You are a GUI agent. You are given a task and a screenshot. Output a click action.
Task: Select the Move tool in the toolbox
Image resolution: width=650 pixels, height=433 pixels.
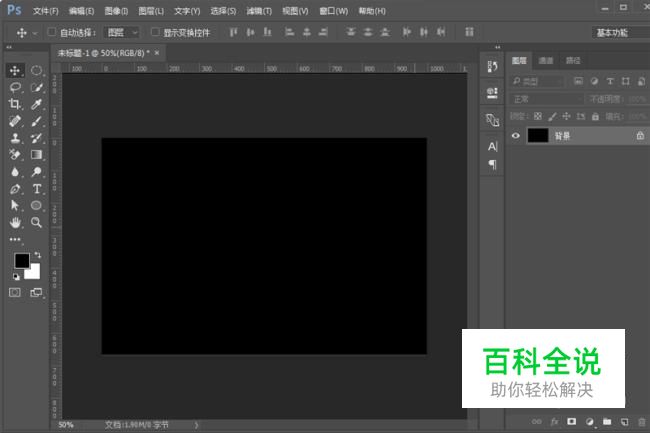click(15, 70)
